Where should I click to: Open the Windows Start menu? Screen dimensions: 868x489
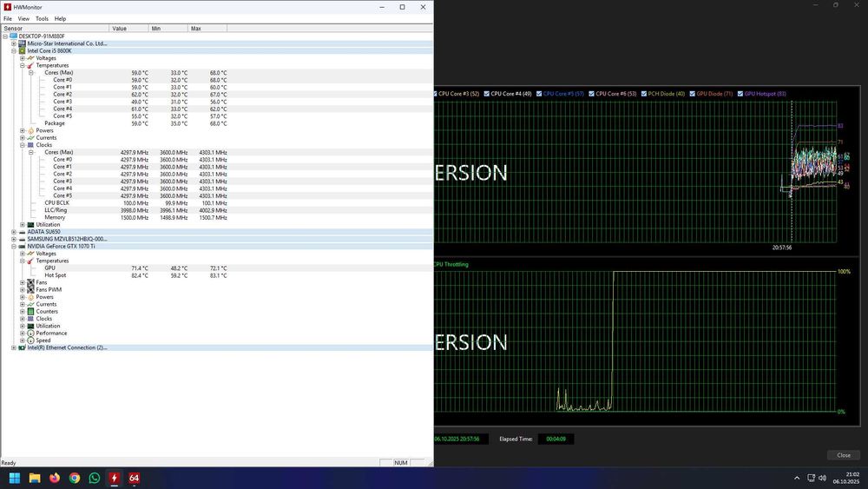tap(15, 478)
